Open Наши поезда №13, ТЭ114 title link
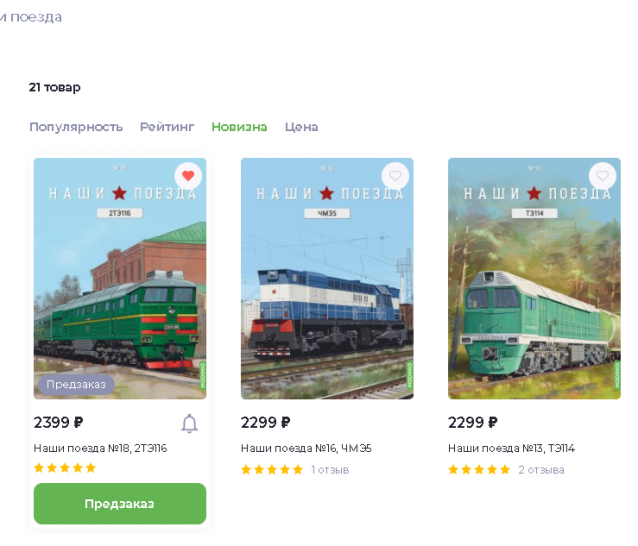This screenshot has height=546, width=638. pyautogui.click(x=511, y=448)
